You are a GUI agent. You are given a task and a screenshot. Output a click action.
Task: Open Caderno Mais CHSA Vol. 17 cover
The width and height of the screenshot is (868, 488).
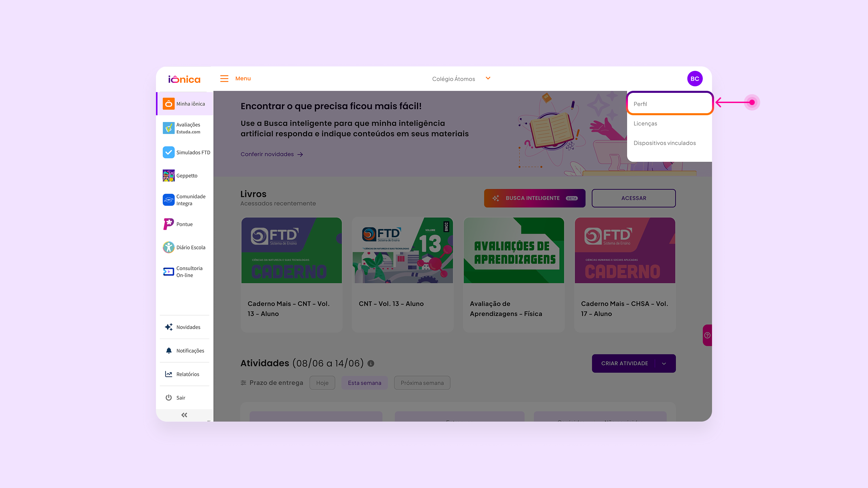pos(625,250)
